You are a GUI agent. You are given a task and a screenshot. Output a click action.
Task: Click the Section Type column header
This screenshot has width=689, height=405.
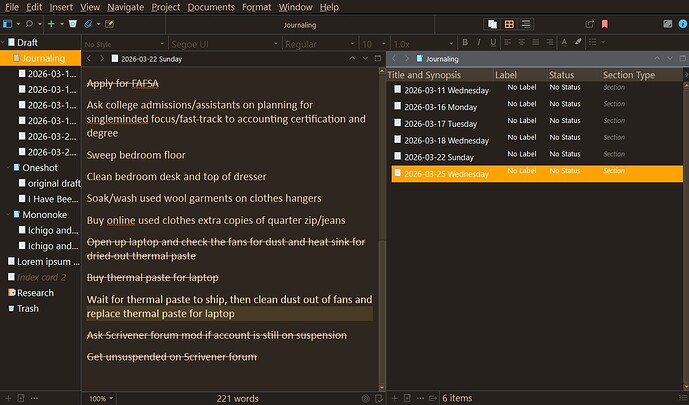642,75
